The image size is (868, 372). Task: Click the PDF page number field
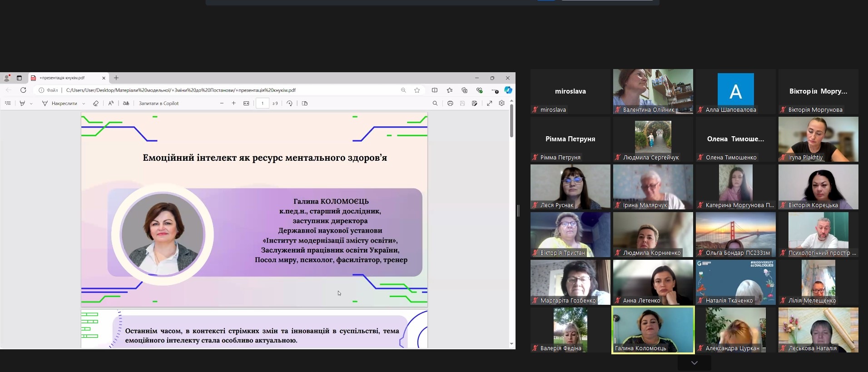[262, 104]
